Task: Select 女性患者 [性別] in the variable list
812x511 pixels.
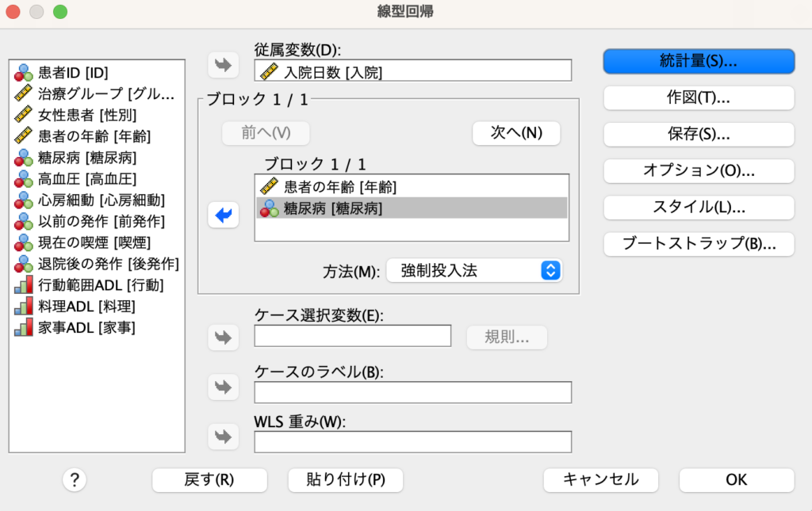Action: click(x=87, y=115)
